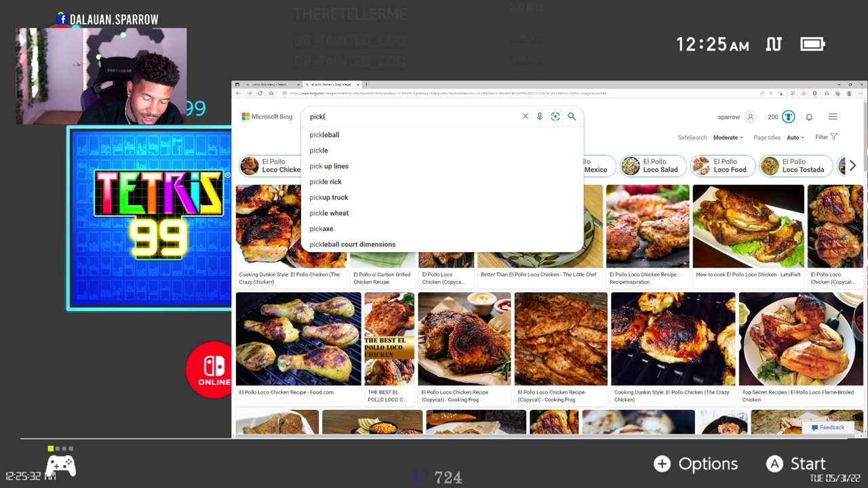Open the Microsoft Bing logo home link

267,117
